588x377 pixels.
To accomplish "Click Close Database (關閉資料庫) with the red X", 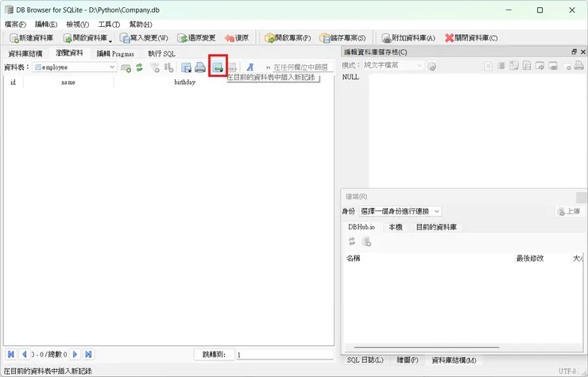I will click(x=471, y=38).
